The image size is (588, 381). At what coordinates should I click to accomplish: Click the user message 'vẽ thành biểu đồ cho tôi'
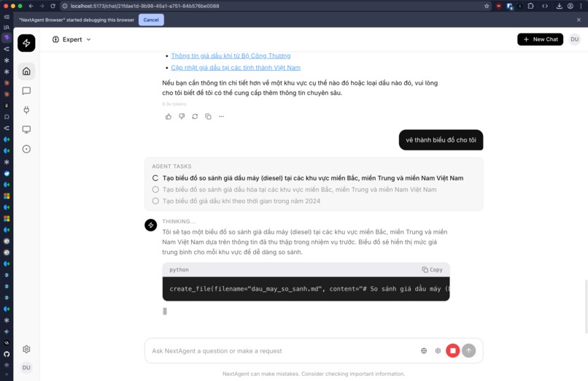click(x=441, y=140)
